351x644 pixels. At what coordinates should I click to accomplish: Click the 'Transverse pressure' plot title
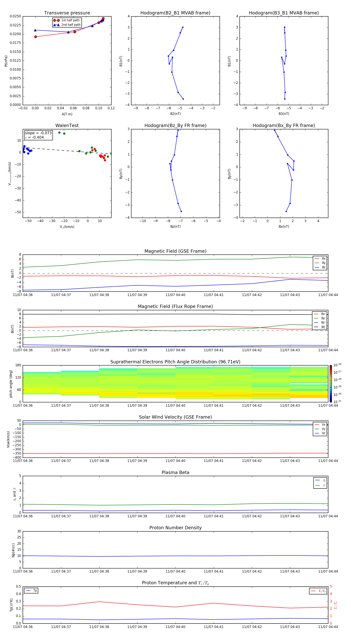[67, 13]
